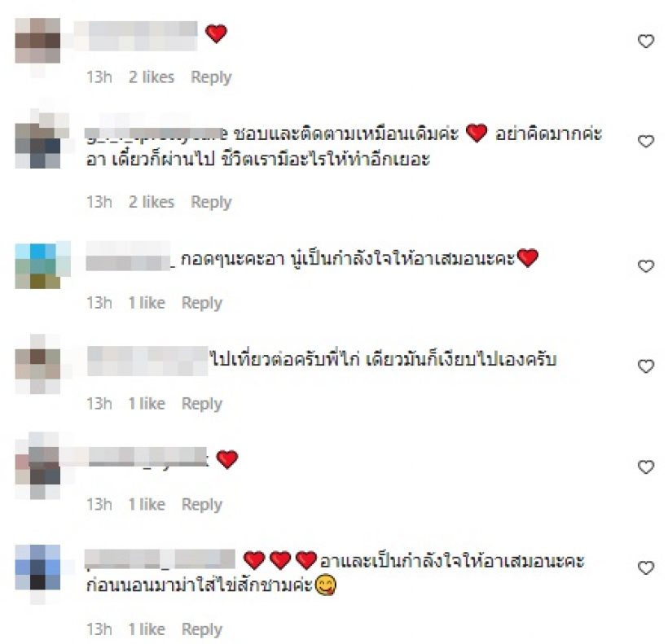668x644 pixels.
Task: Like the fifth comment with one heart emoji
Action: coord(646,467)
